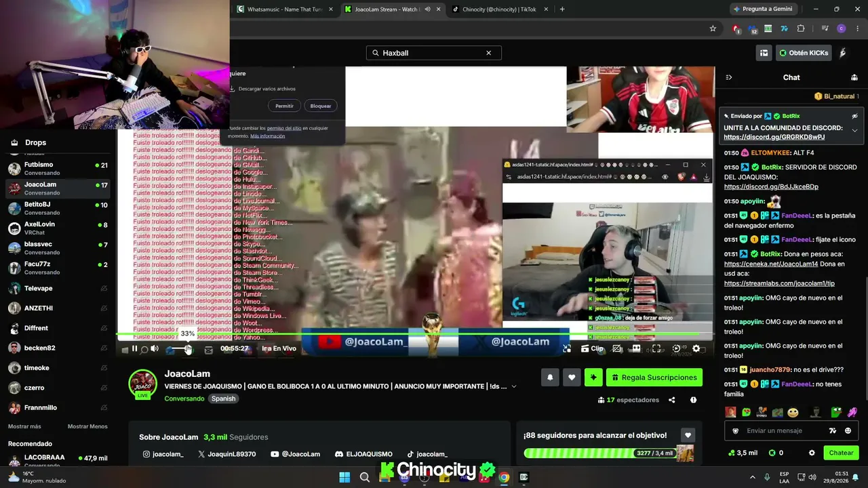Bookmark this page with the star icon
The height and width of the screenshot is (488, 868).
coord(713,28)
